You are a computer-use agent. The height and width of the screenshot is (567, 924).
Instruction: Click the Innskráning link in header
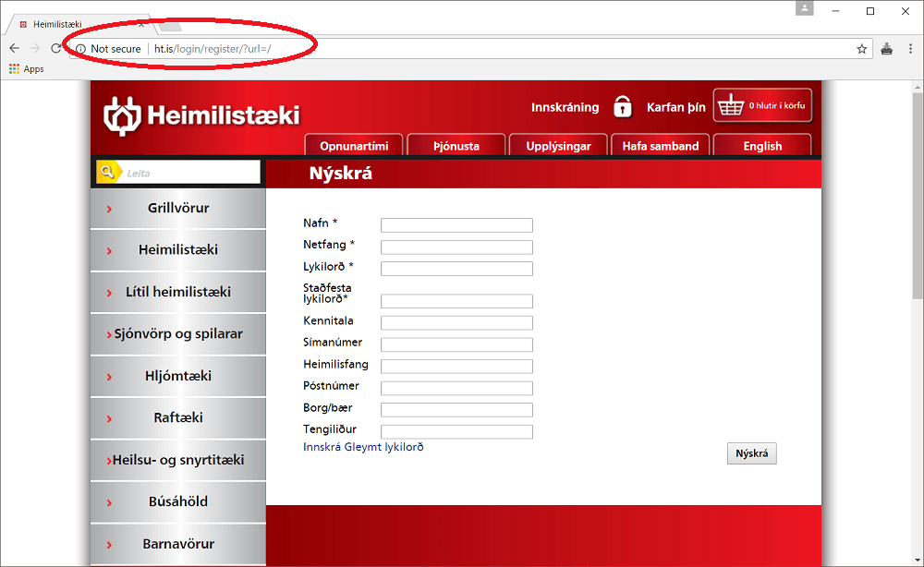565,107
